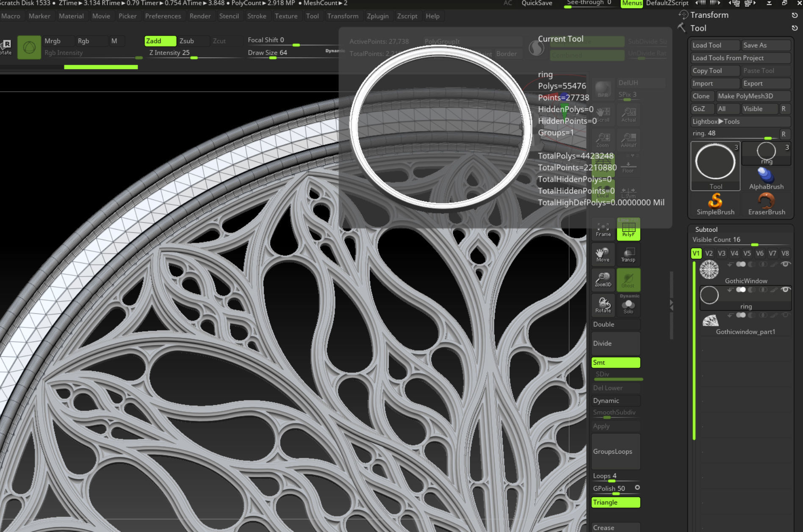
Task: Click Make PolyMesh3D button
Action: (x=753, y=96)
